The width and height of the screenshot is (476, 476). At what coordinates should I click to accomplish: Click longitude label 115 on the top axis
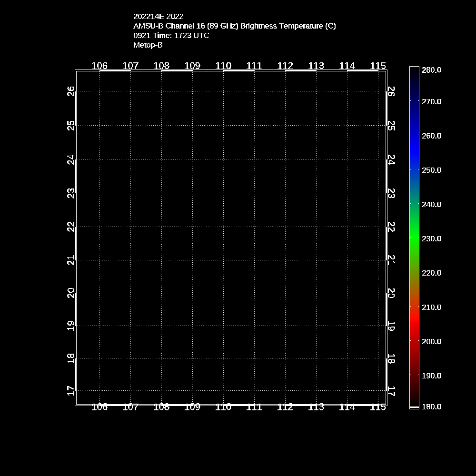[378, 66]
